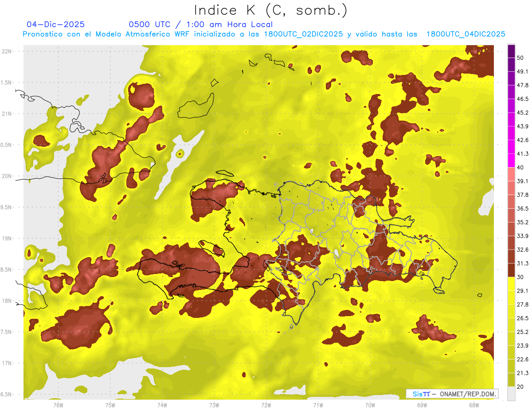This screenshot has width=532, height=411.
Task: Click the 75W longitude axis label
Action: pos(110,405)
